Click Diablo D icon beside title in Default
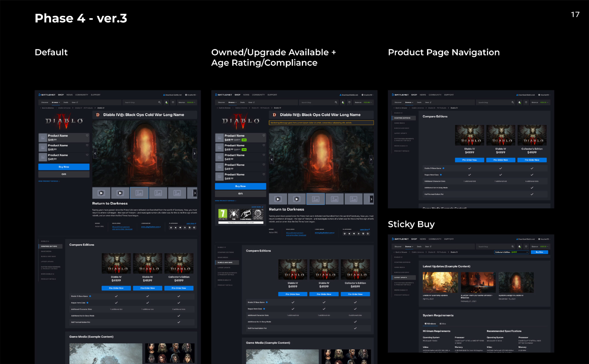Screen dimensions: 589x364 (98, 115)
